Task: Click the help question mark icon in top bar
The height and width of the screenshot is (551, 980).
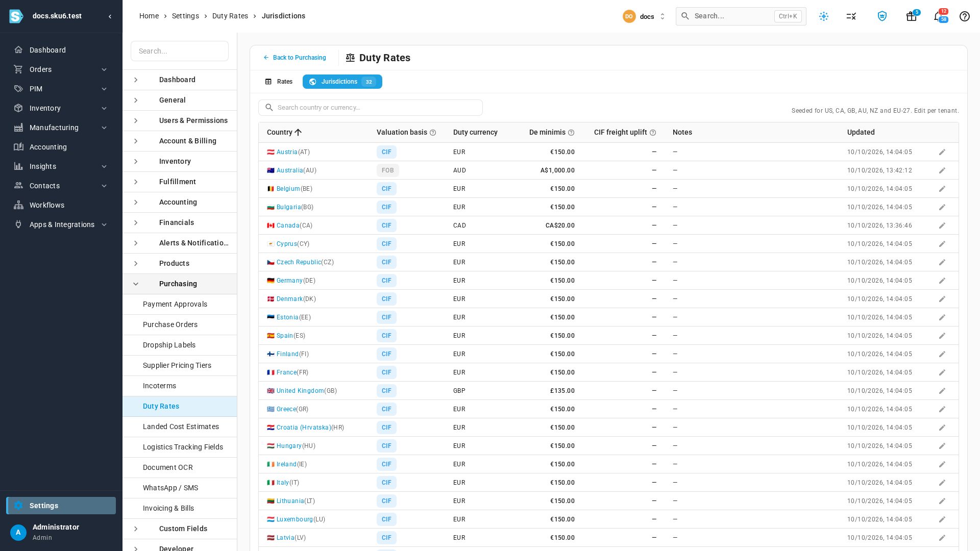Action: [964, 16]
